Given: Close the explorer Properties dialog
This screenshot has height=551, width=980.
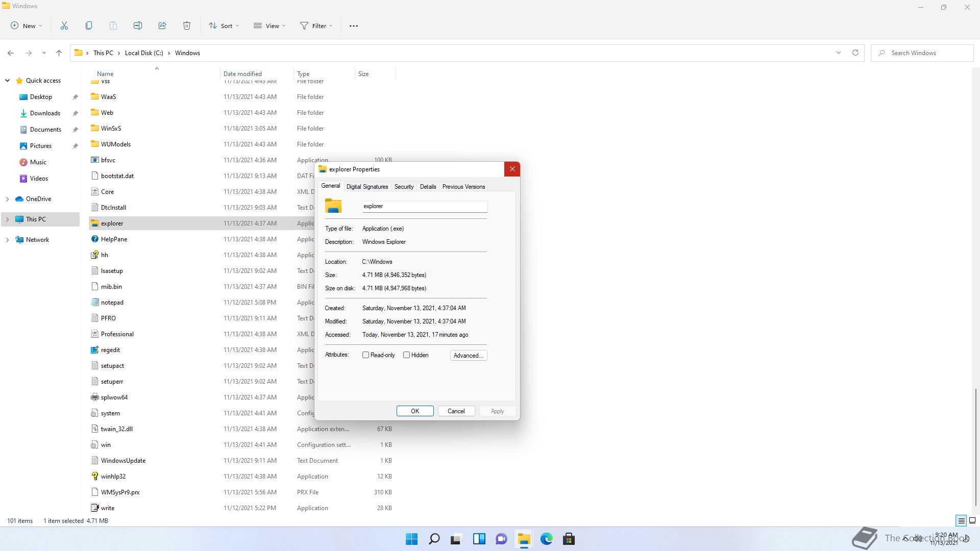Looking at the screenshot, I should pyautogui.click(x=512, y=169).
